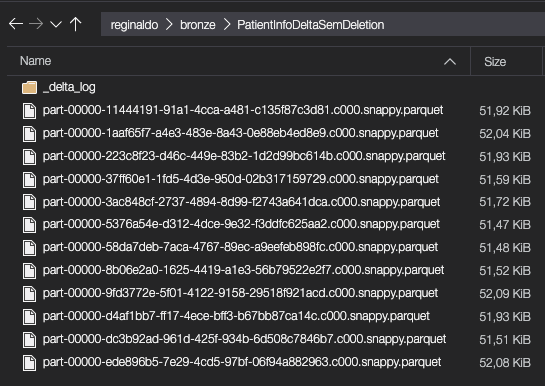Select file name part-00000-d4af1bb7-ff17-4ece parquet
Viewport: 545px width, 386px height.
[236, 316]
